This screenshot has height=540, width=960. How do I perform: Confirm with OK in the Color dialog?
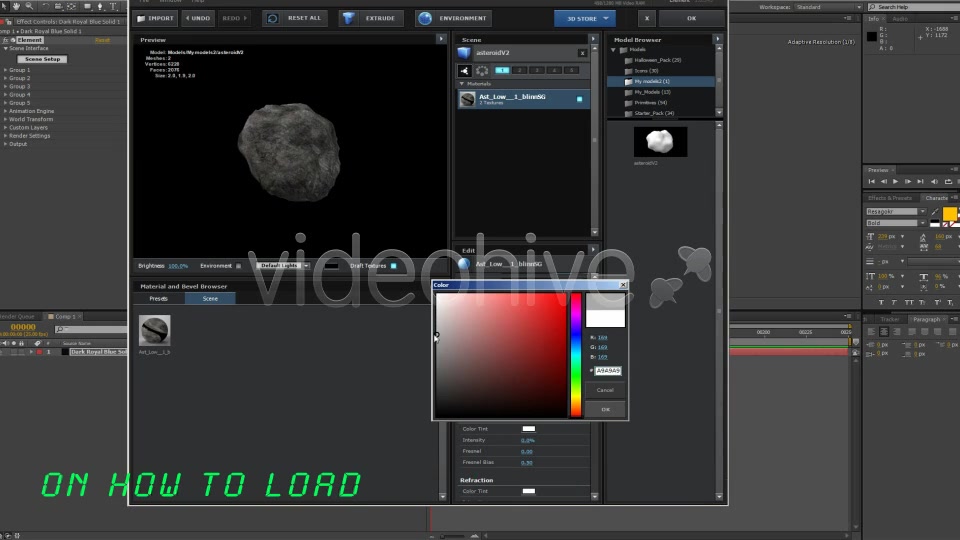click(x=606, y=410)
